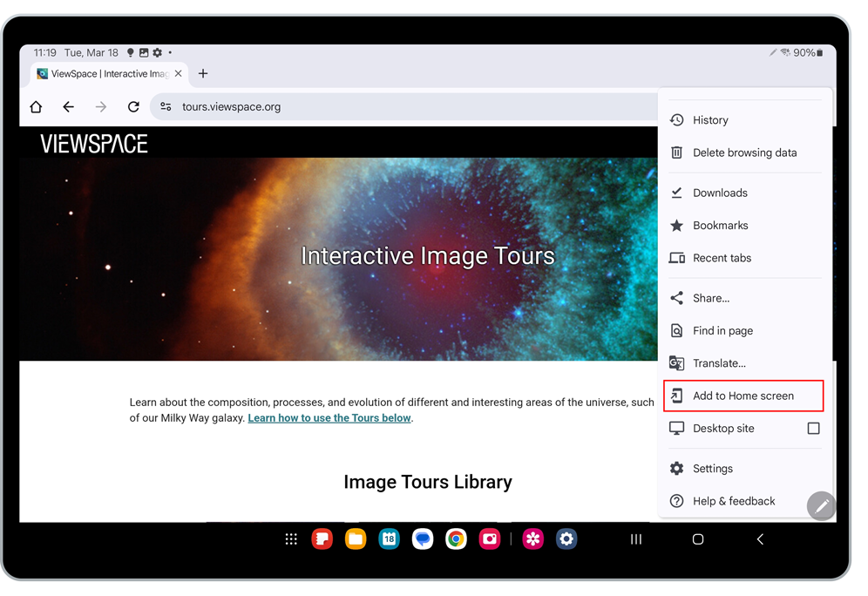Tap the forward navigation arrow
The height and width of the screenshot is (596, 868).
(x=101, y=107)
